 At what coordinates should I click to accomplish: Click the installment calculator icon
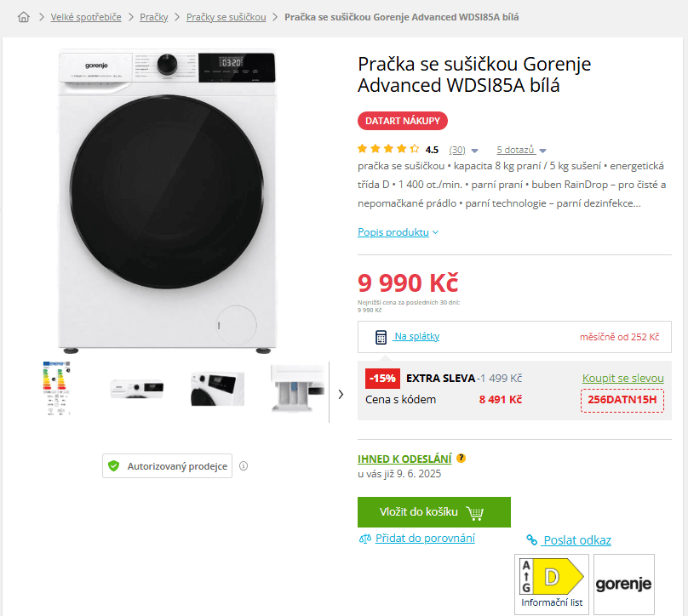tap(381, 337)
